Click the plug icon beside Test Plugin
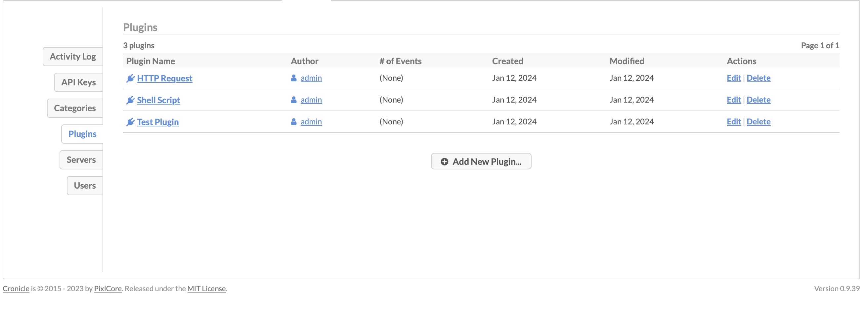The height and width of the screenshot is (319, 868). tap(131, 122)
